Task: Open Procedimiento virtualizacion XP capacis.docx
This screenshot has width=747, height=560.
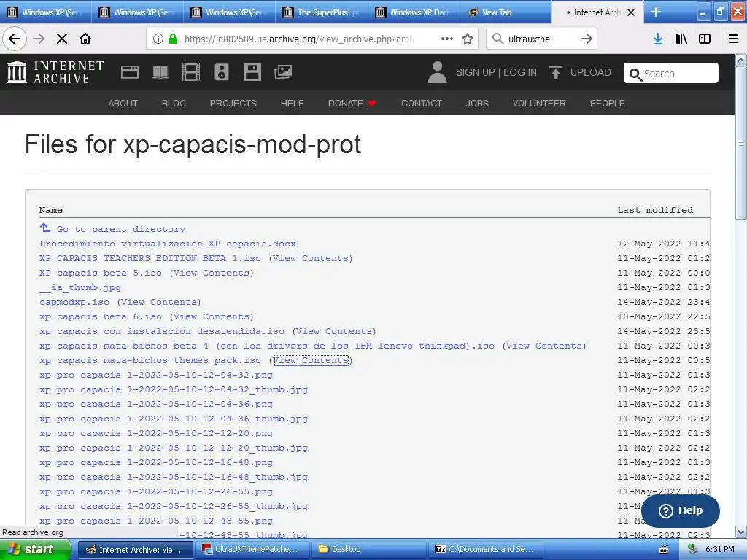Action: coord(168,244)
